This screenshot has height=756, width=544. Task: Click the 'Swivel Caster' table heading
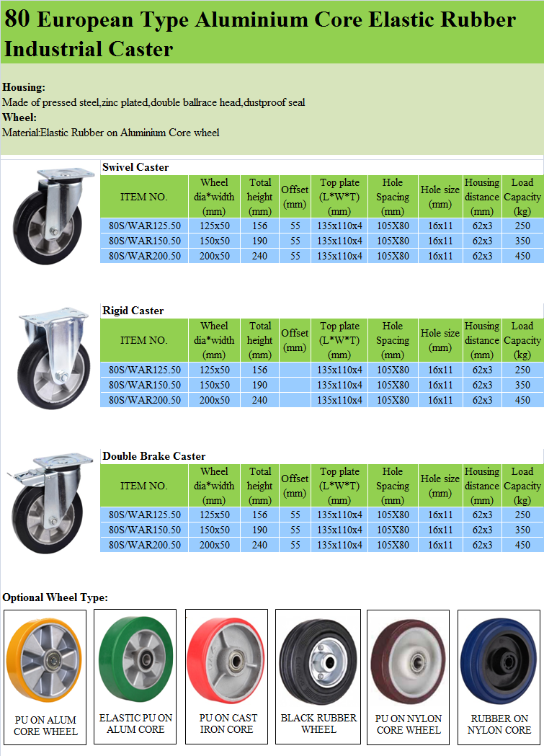[135, 167]
